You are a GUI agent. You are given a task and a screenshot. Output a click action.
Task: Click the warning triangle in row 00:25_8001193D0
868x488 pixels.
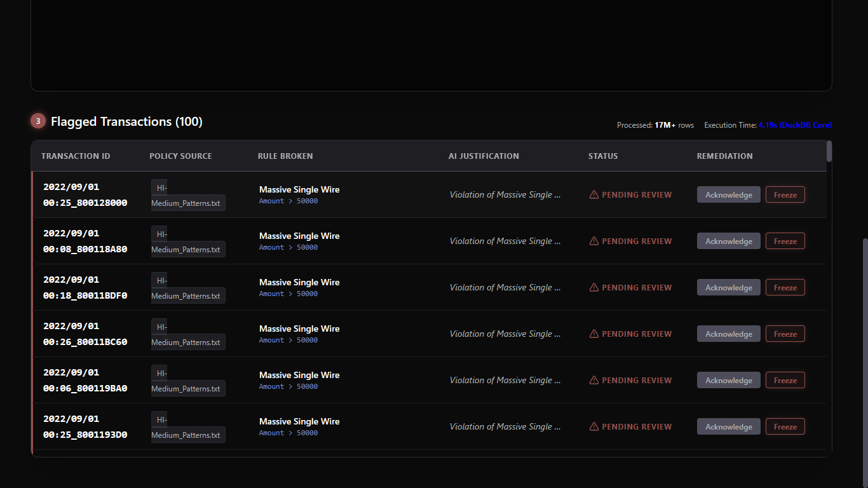pos(594,426)
